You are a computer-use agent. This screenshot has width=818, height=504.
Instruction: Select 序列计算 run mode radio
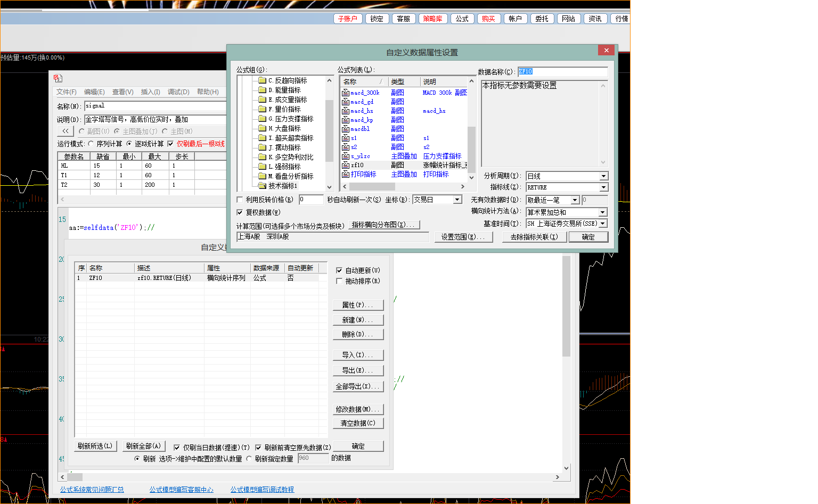[91, 144]
